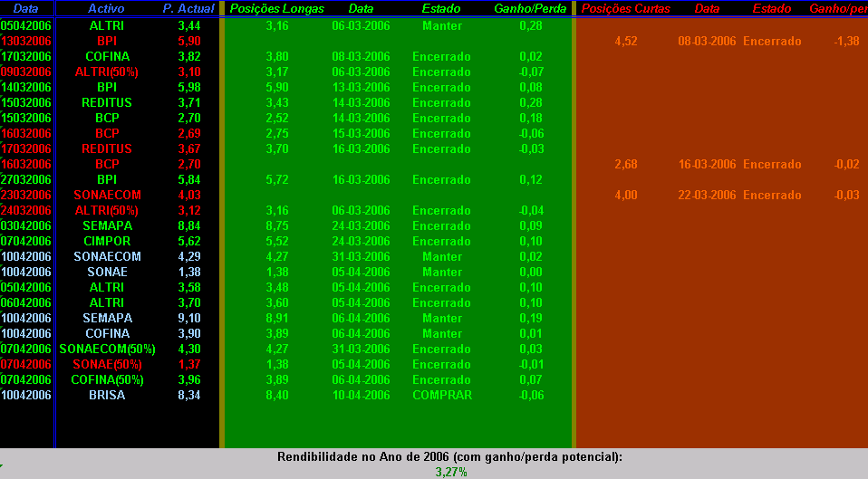The image size is (868, 479).
Task: Select the long position value 8,75
Action: (277, 225)
